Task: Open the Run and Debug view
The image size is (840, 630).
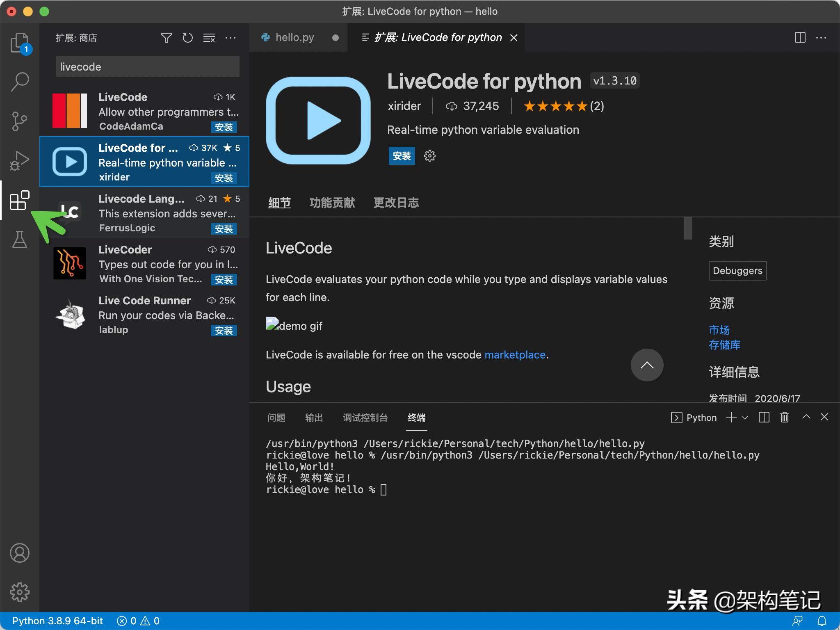Action: (19, 160)
